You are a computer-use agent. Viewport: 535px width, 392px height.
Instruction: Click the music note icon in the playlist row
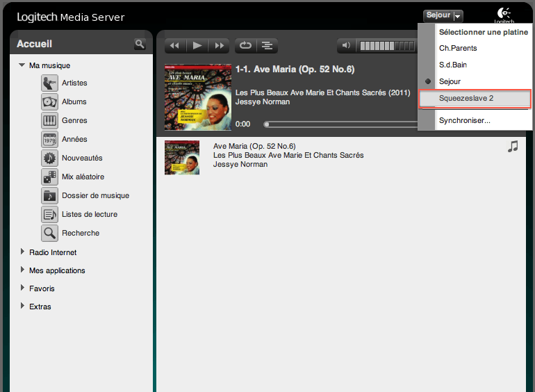tap(513, 147)
